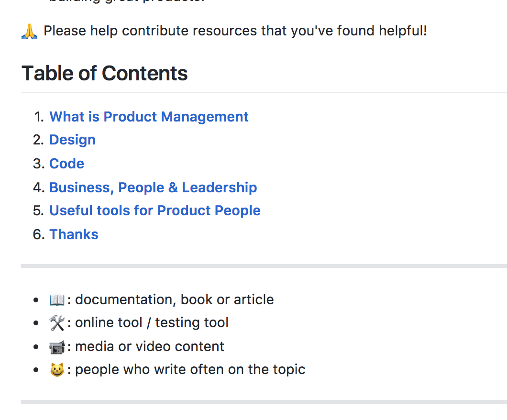Open 'Useful tools for Product People'
Screen dimensions: 507x420
155,210
